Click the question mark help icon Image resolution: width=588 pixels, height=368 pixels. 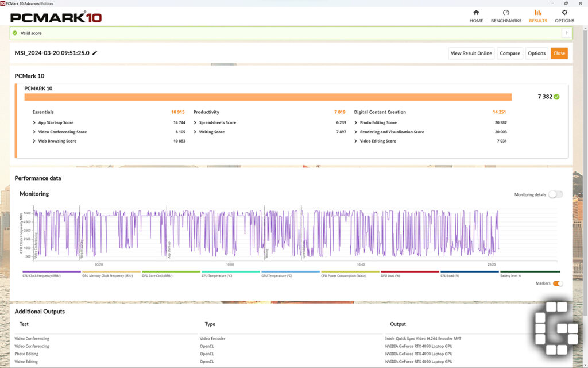pos(566,33)
